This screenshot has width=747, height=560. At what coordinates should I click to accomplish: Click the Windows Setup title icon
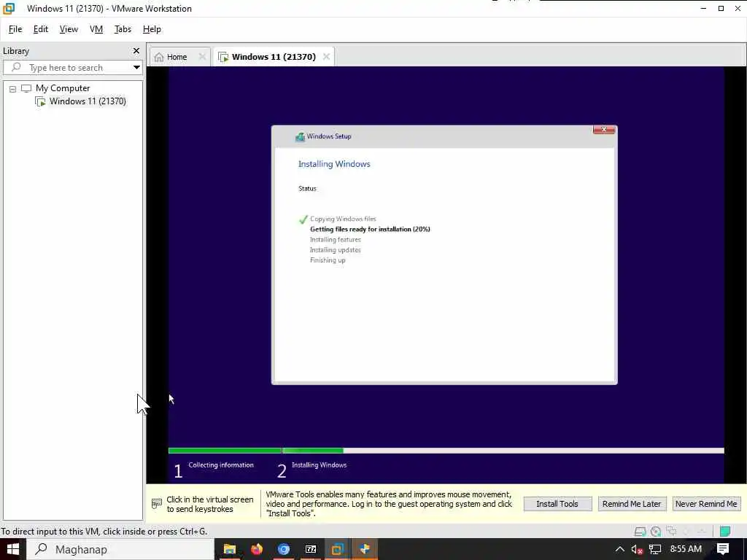(x=300, y=136)
